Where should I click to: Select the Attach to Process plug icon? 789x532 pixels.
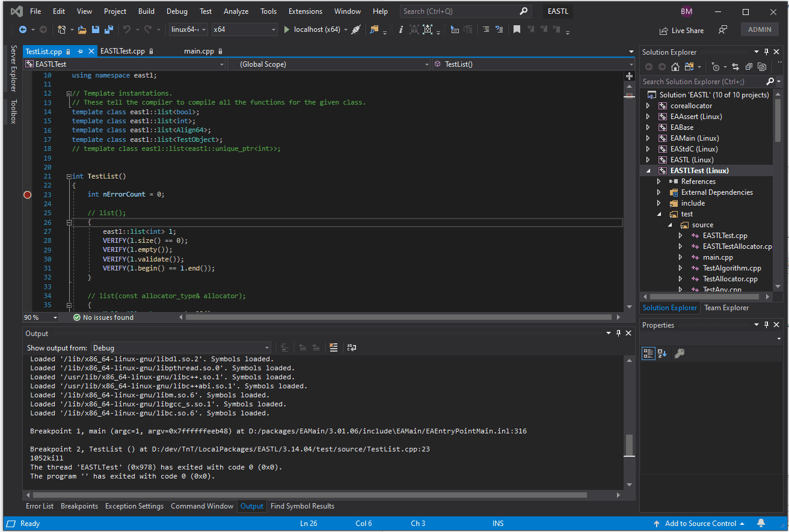pos(357,29)
